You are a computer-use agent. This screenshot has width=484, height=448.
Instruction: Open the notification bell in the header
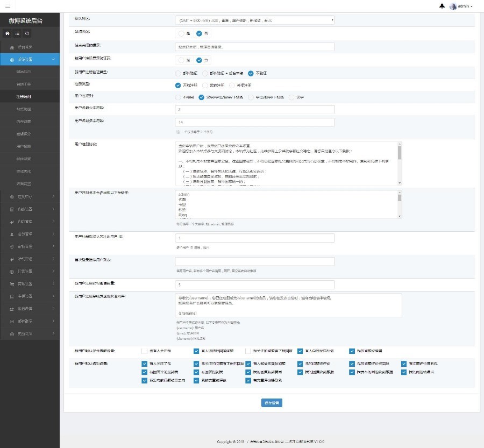(x=442, y=6)
